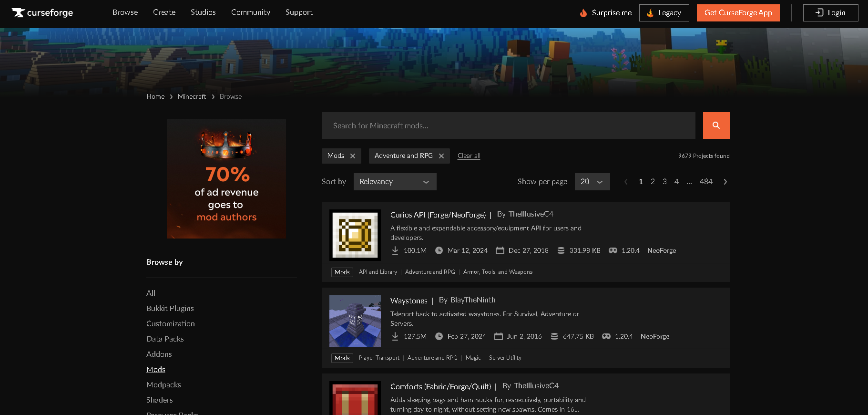Focus the Search for Minecraft mods field
The width and height of the screenshot is (868, 415).
509,125
